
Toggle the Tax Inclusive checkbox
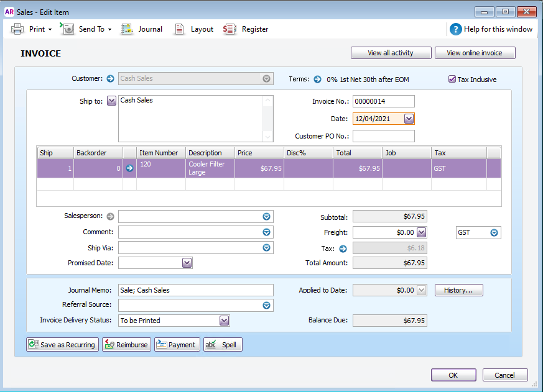pos(452,80)
